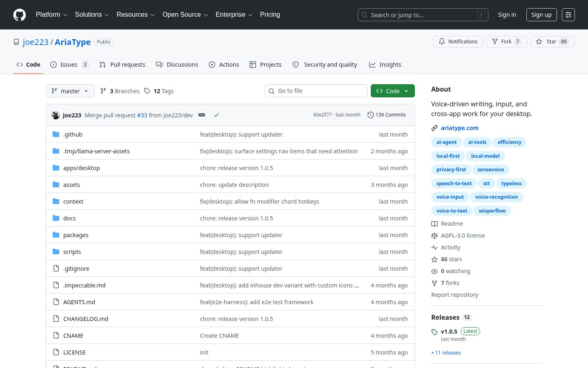The height and width of the screenshot is (368, 588).
Task: Open joe223's avatar in the commit bar
Action: (x=56, y=115)
